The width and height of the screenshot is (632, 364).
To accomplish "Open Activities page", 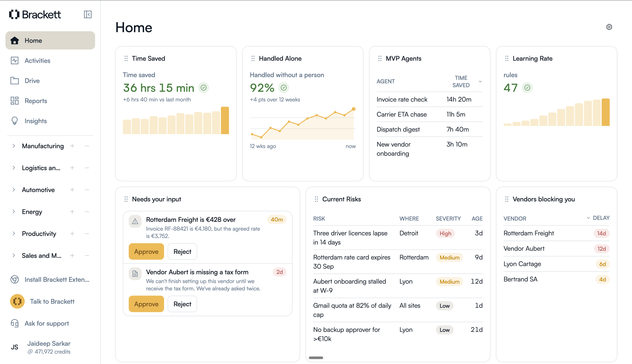I will pos(50,61).
